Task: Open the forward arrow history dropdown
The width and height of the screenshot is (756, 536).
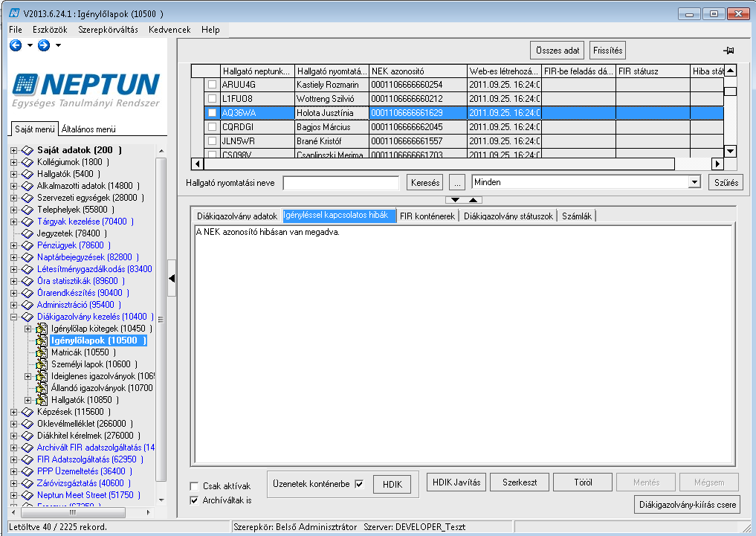Action: coord(58,45)
